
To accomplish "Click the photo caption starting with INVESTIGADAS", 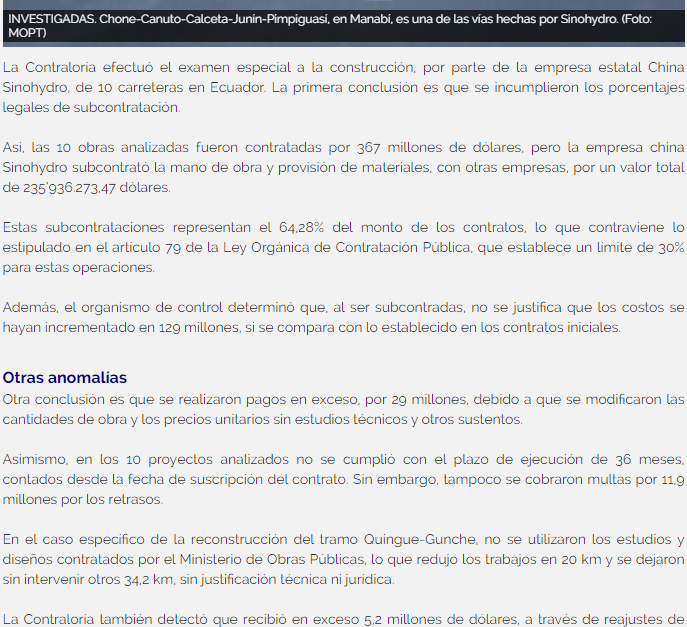I will coord(300,19).
